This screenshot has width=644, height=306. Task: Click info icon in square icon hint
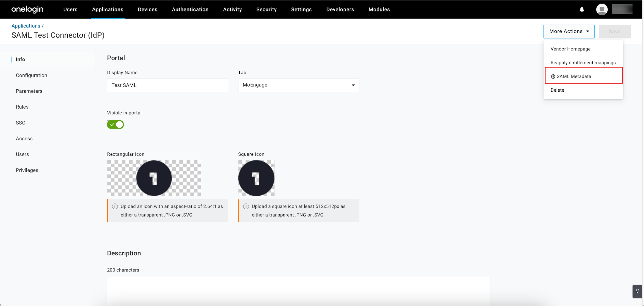(x=246, y=206)
